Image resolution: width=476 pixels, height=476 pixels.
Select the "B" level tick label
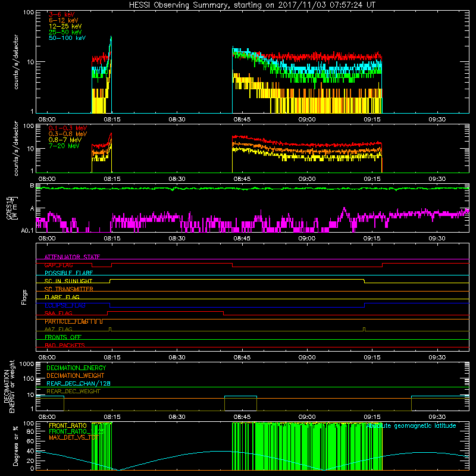[32, 185]
